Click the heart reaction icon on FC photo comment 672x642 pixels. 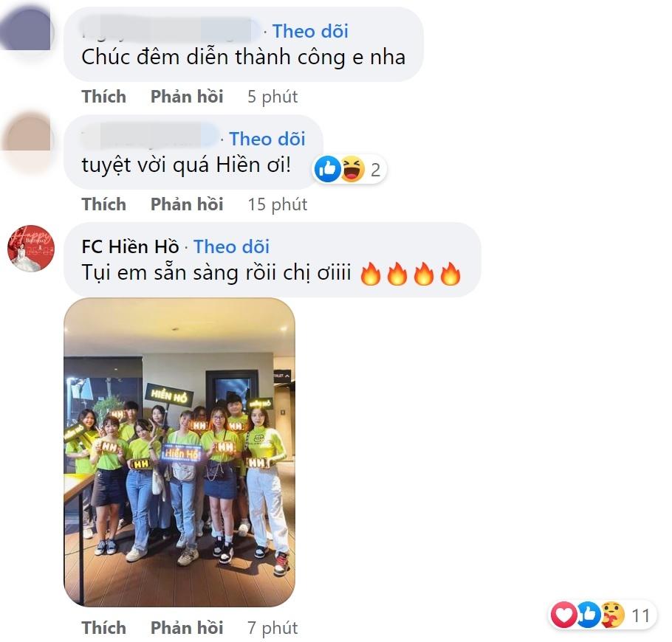coord(563,615)
